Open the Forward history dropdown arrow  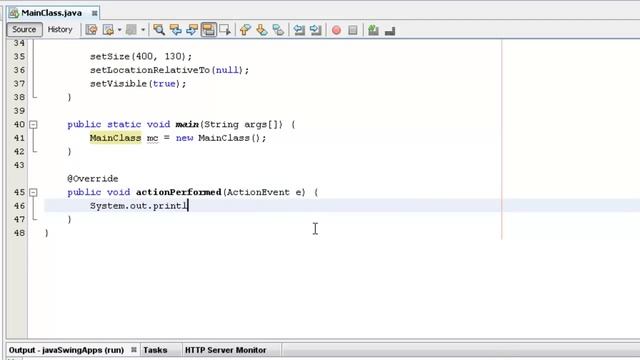(x=143, y=30)
